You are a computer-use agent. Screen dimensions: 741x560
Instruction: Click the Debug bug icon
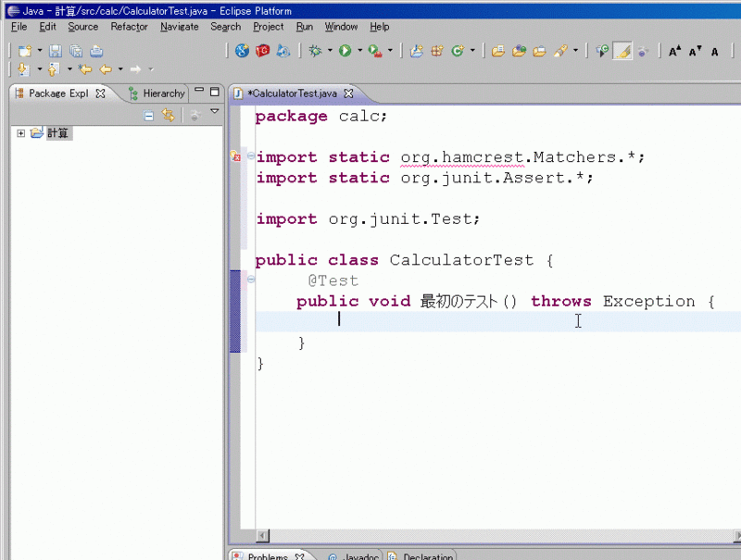click(315, 51)
